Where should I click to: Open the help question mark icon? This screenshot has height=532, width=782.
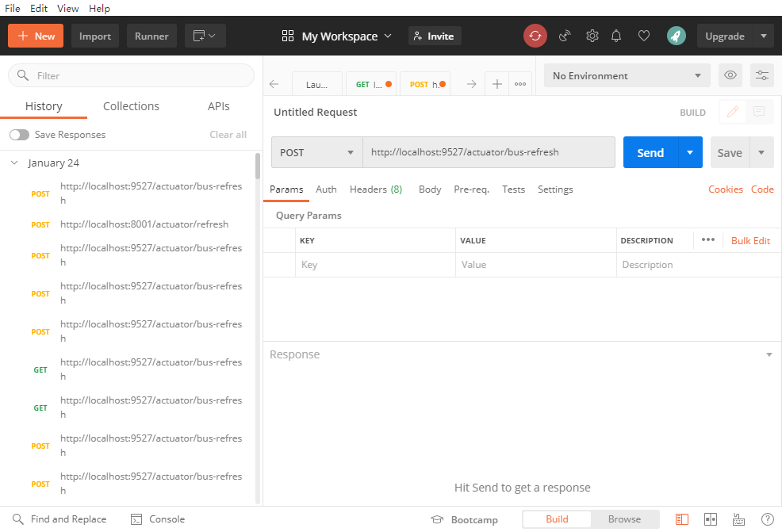pyautogui.click(x=768, y=519)
